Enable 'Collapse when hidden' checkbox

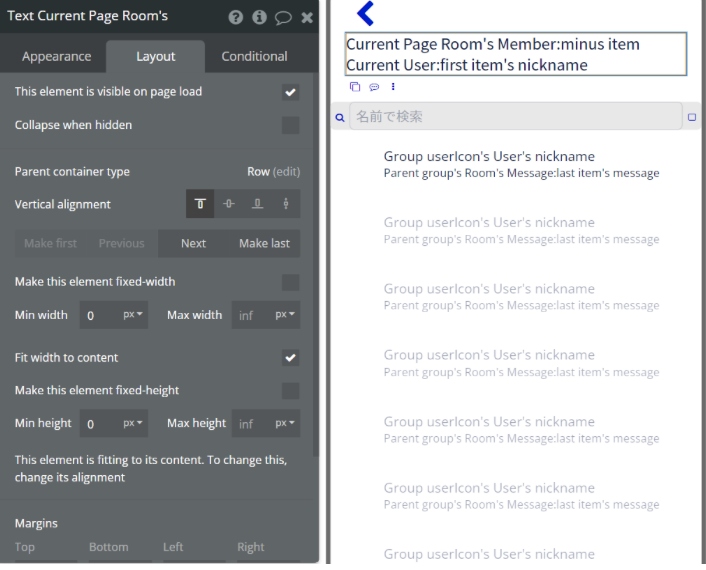pos(290,125)
